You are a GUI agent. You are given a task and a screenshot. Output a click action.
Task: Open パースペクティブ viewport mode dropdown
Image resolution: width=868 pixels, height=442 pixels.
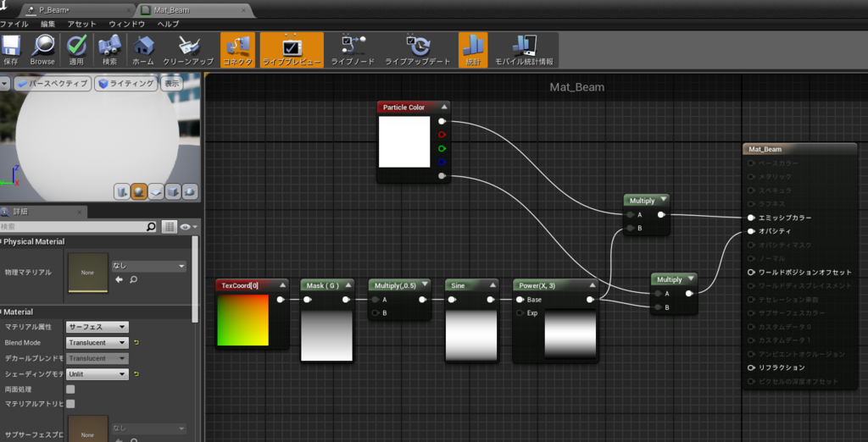coord(52,84)
